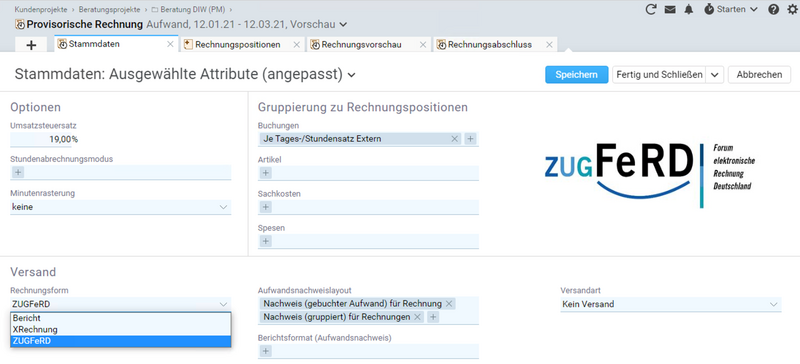Open arrow next to Fertig und Schließen

click(x=715, y=75)
